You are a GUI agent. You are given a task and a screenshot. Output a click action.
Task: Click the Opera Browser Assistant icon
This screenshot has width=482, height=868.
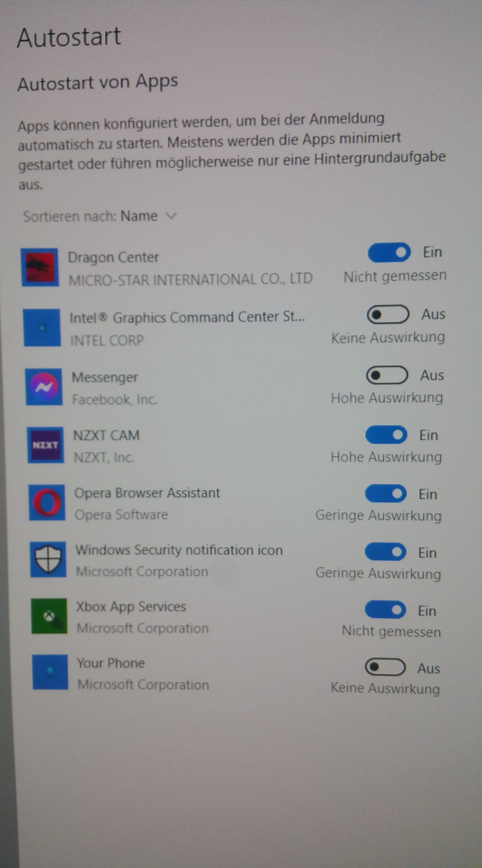[47, 503]
